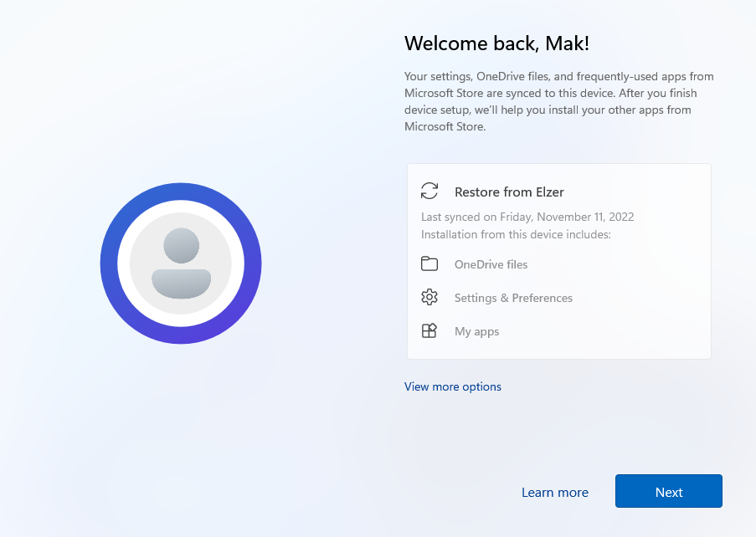Click the Settings & Preferences label
Viewport: 756px width, 537px height.
513,298
